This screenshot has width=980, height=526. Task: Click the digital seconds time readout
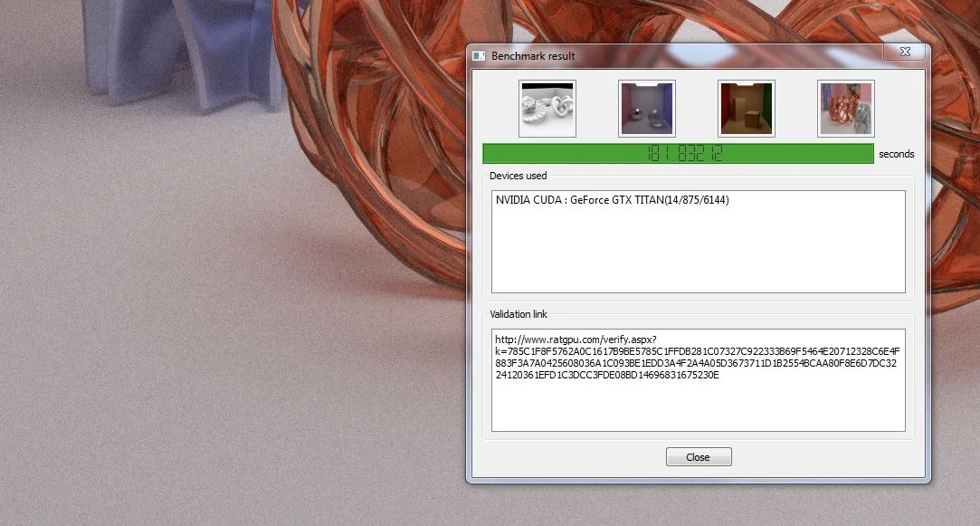pos(685,154)
